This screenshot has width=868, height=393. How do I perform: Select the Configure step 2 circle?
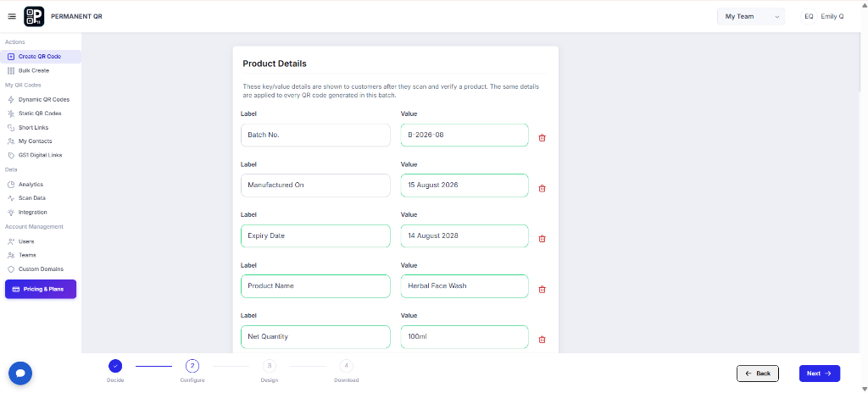[192, 366]
